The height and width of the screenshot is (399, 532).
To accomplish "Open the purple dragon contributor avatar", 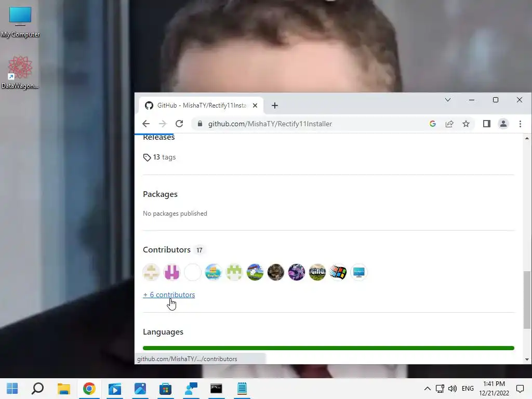I will [x=297, y=272].
